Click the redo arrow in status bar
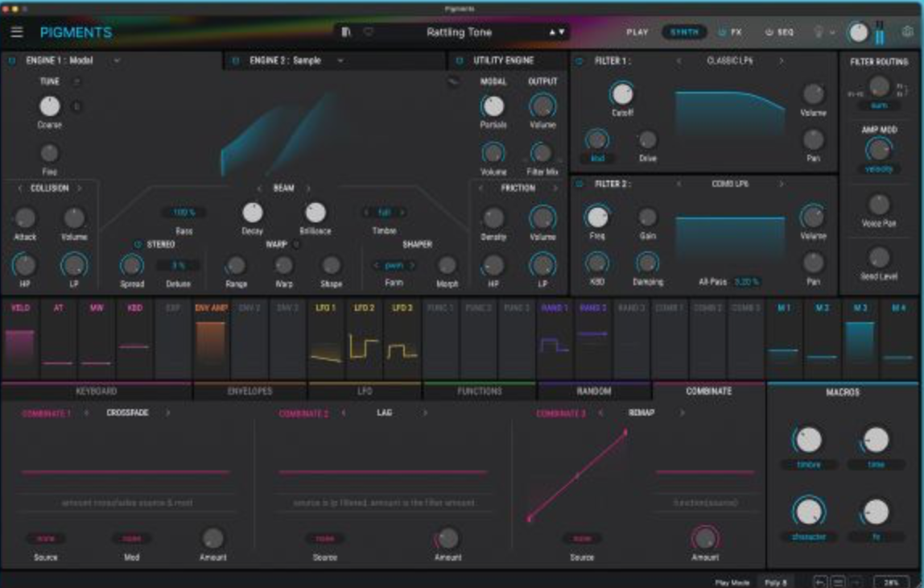Viewport: 924px width, 588px height. pyautogui.click(x=856, y=582)
